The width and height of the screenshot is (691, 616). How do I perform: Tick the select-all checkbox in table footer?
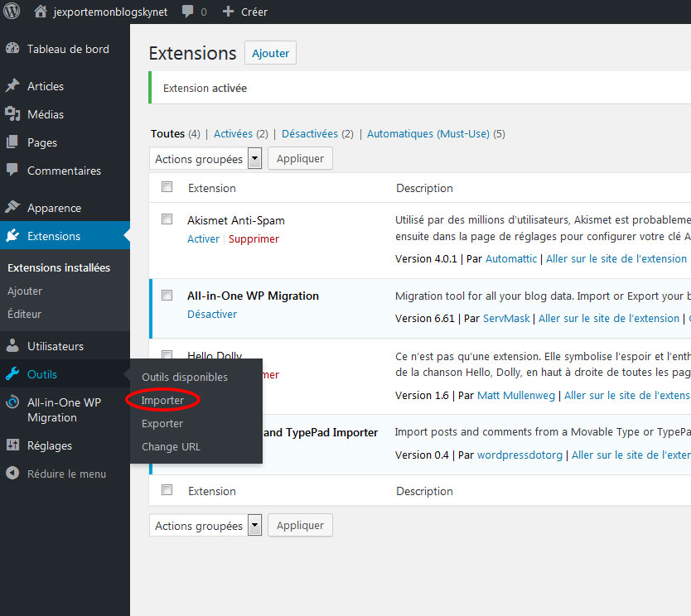(x=167, y=489)
